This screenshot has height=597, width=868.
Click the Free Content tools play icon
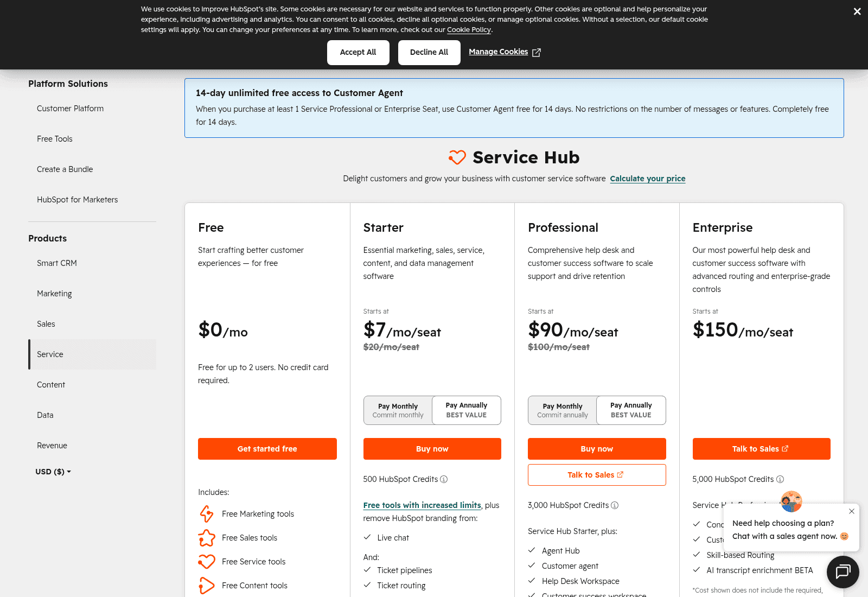click(207, 586)
